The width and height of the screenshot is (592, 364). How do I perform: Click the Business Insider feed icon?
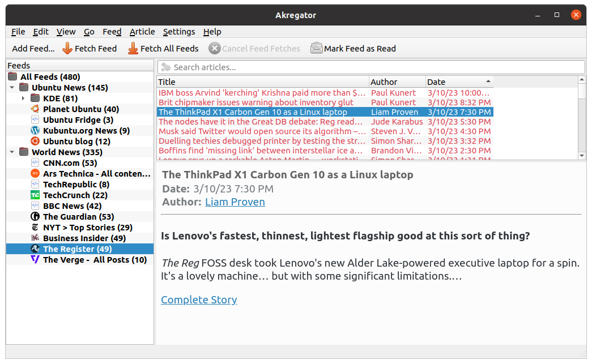35,238
